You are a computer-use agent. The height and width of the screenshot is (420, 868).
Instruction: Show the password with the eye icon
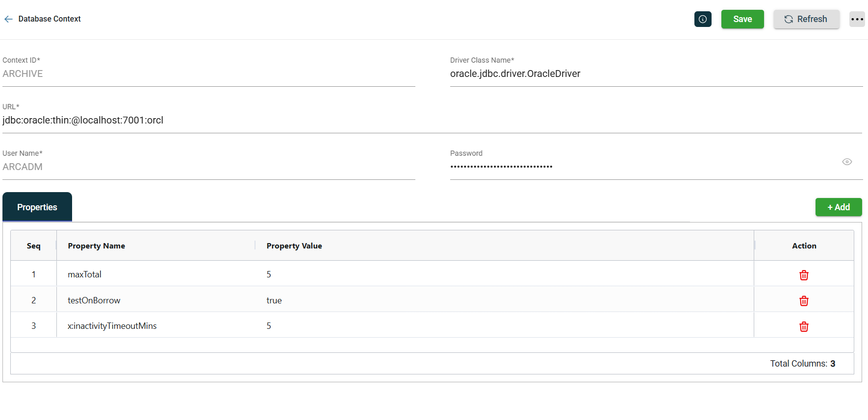847,162
